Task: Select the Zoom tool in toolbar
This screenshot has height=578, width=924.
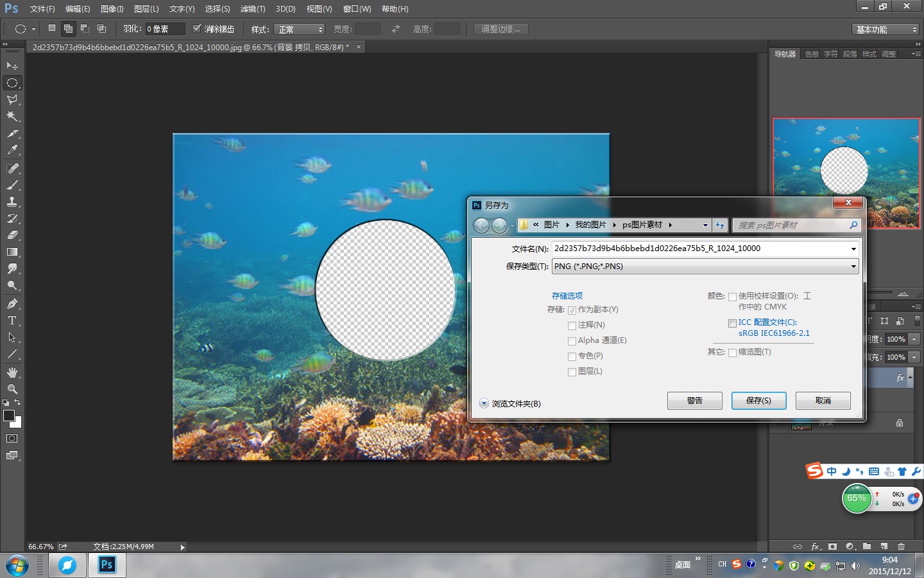Action: 12,389
